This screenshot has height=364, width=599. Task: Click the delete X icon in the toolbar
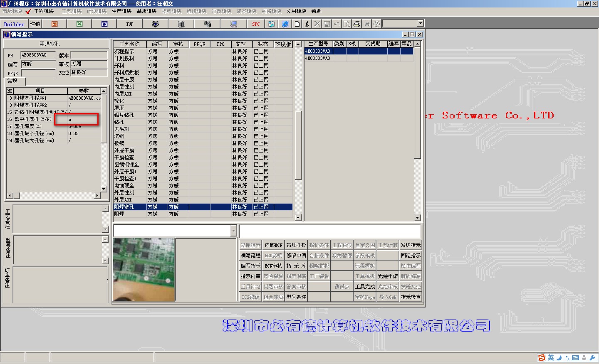pos(317,24)
